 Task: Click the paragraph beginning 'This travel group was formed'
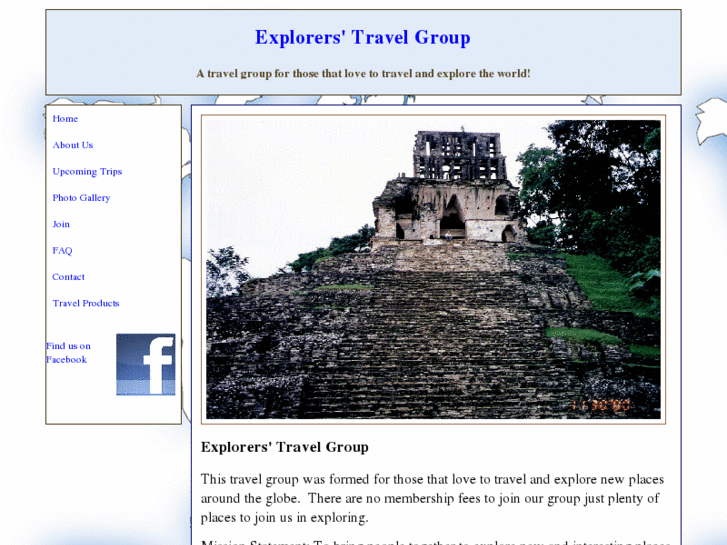433,499
